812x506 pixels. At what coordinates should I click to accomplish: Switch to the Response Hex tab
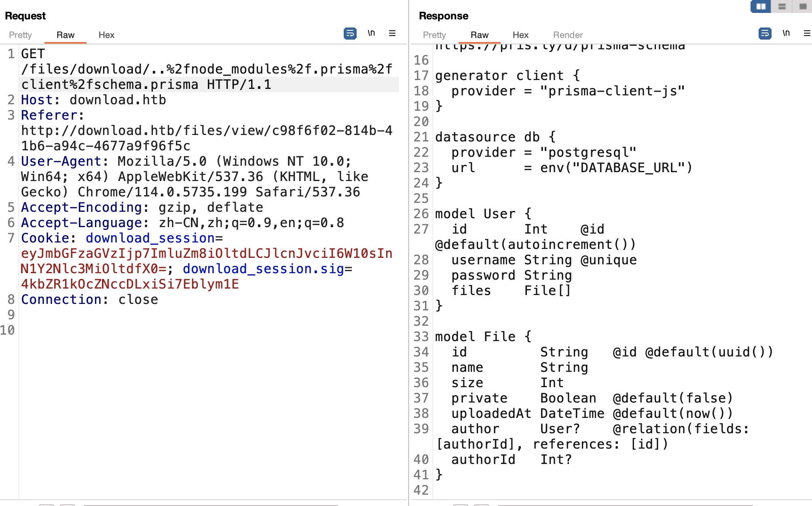pos(520,35)
